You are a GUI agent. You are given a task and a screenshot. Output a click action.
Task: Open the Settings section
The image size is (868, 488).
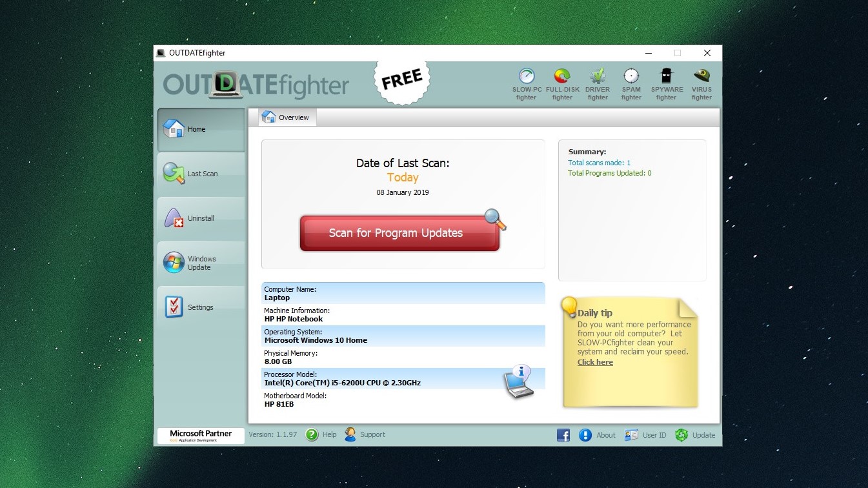[201, 307]
